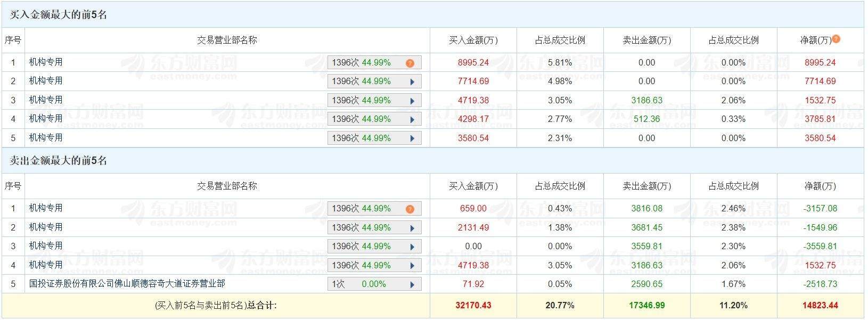Click arrow icon in the 国投证券 row
This screenshot has width=868, height=320.
412,285
